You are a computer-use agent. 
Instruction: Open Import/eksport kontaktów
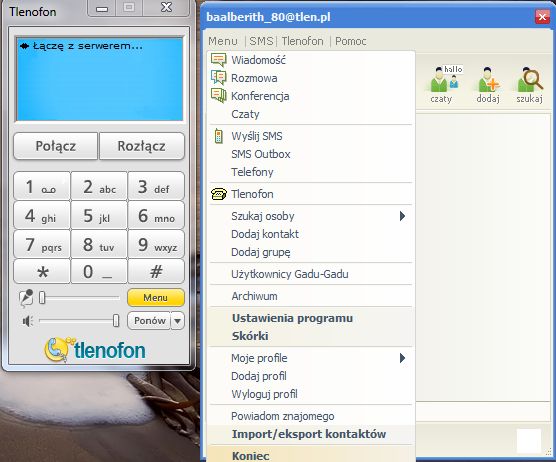311,434
